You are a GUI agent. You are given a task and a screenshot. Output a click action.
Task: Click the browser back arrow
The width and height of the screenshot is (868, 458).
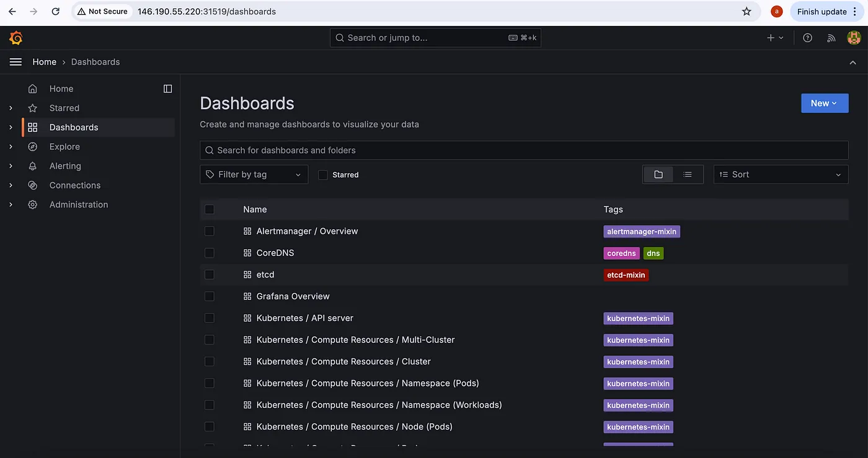pos(12,11)
